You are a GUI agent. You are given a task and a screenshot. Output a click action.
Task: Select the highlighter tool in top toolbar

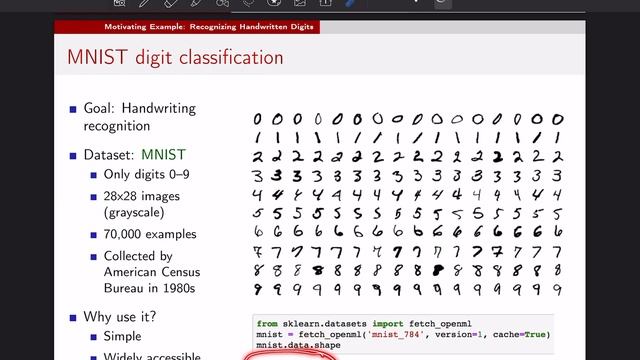tap(196, 3)
